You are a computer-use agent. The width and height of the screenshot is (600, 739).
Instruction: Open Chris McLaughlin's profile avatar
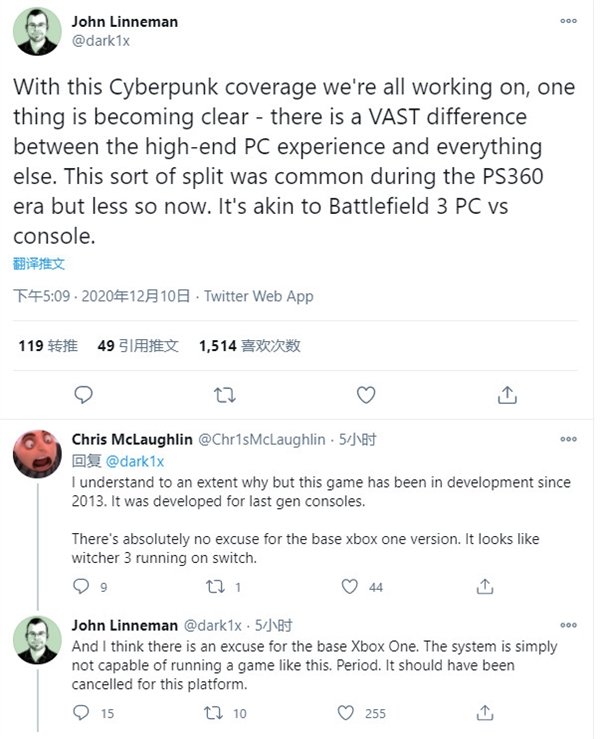click(x=37, y=458)
